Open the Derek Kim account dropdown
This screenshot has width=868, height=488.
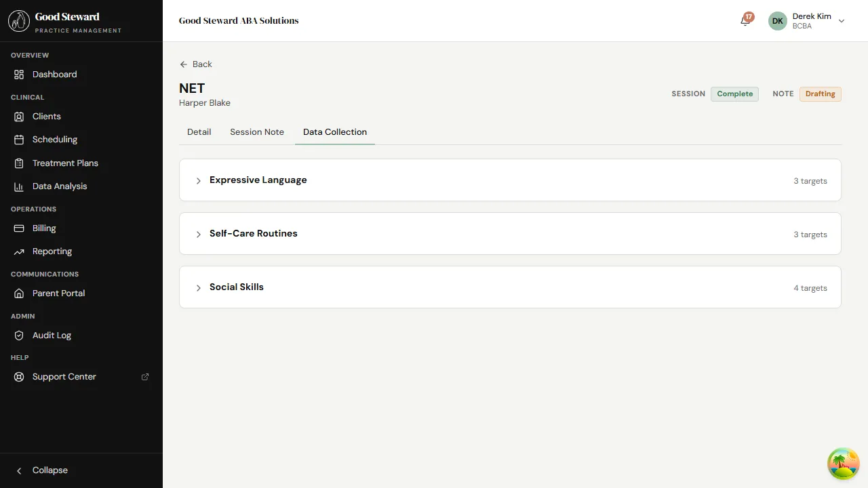(841, 21)
